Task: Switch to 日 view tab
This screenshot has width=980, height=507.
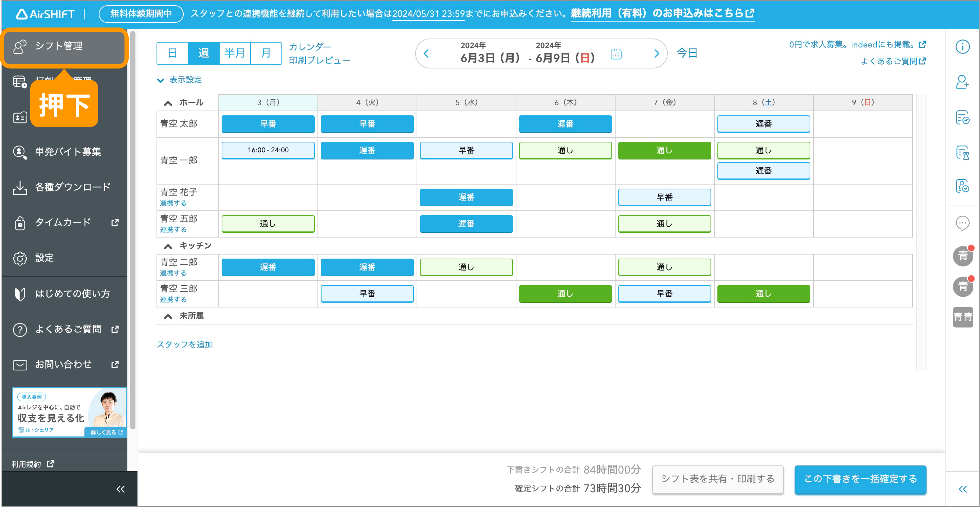Action: pyautogui.click(x=172, y=53)
